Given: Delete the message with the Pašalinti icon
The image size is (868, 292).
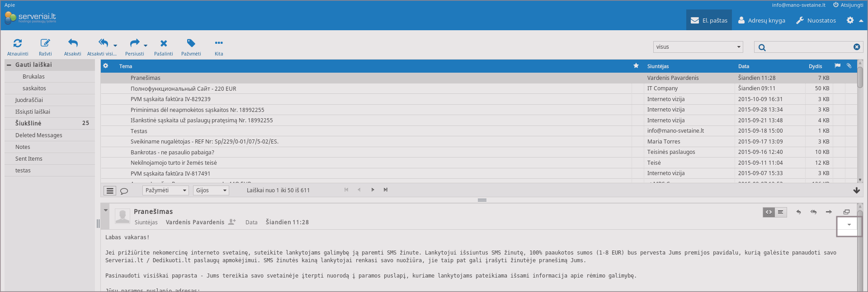Looking at the screenshot, I should [164, 43].
